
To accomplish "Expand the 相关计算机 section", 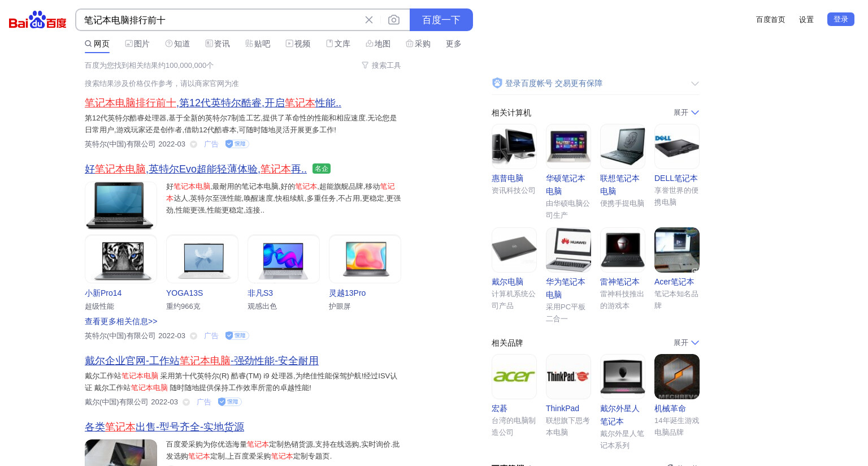I will pos(687,113).
